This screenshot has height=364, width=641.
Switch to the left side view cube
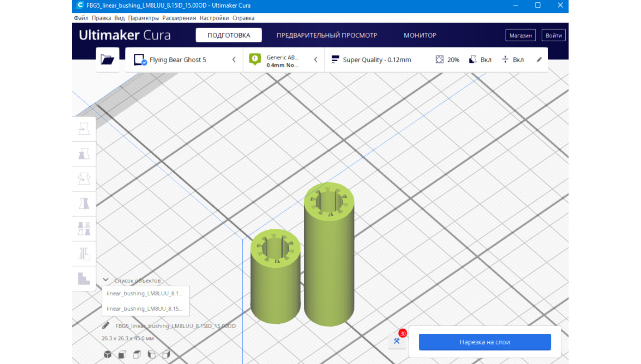tap(152, 355)
